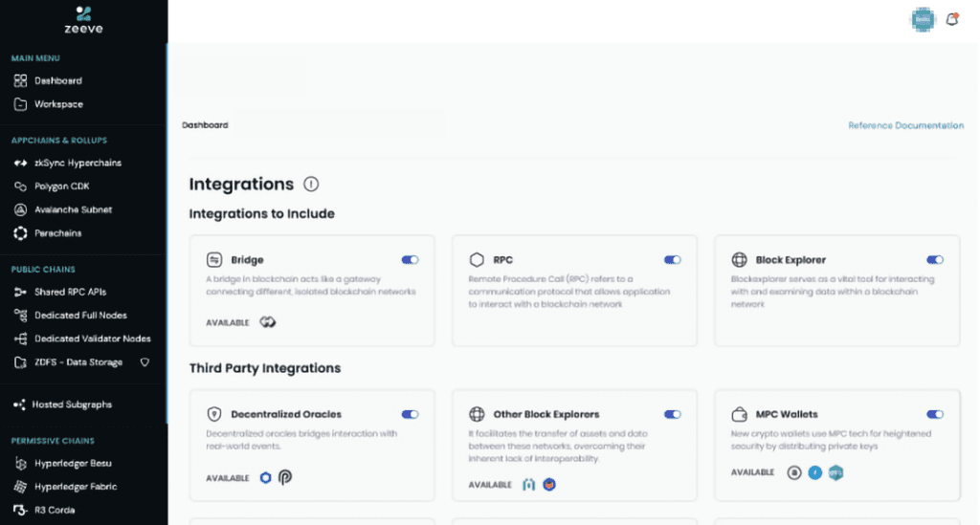
Task: Click the Dashboard sidebar icon
Action: (x=21, y=80)
